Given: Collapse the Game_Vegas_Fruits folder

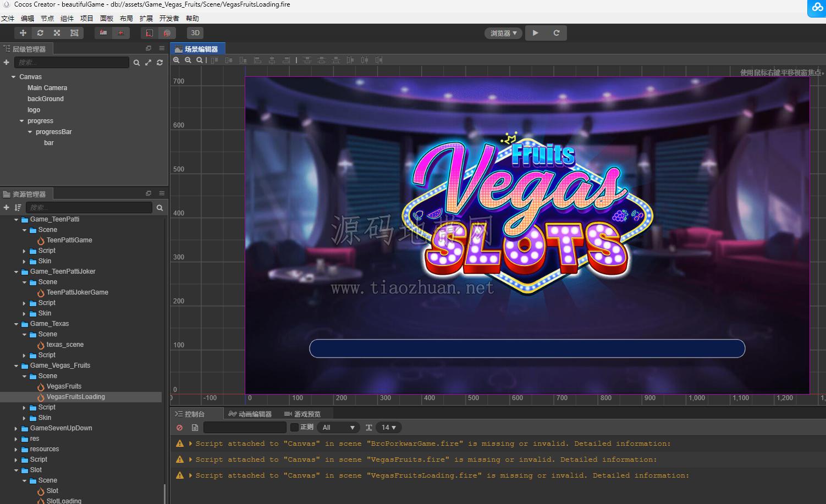Looking at the screenshot, I should coord(16,365).
